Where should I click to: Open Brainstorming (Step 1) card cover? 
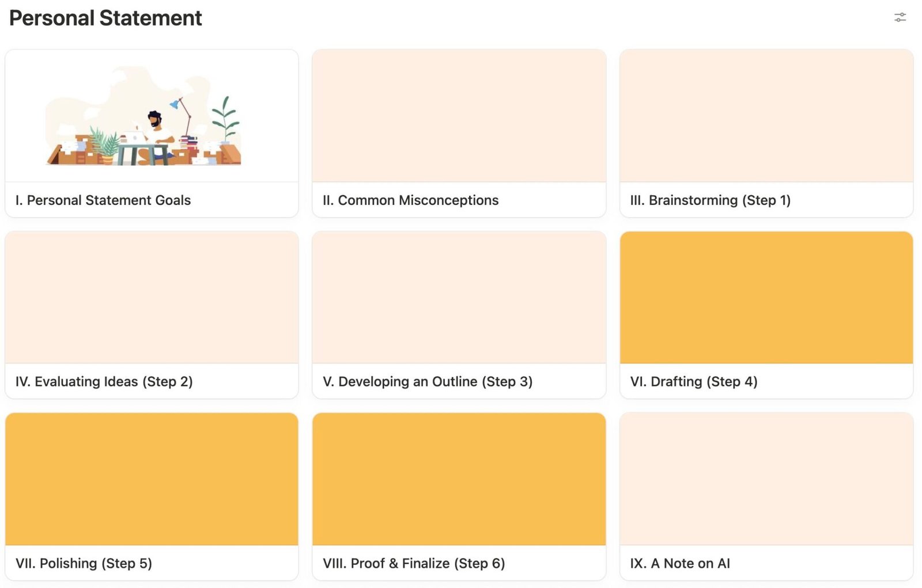coord(766,116)
